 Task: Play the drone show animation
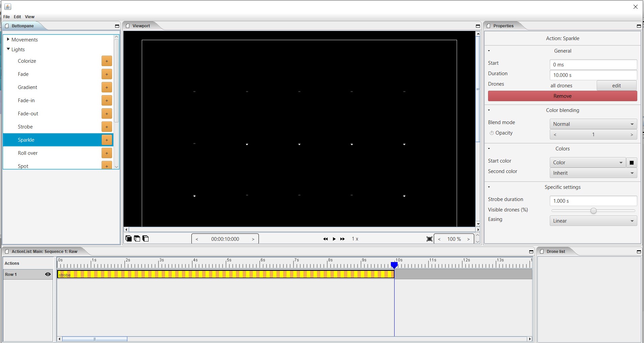[334, 239]
